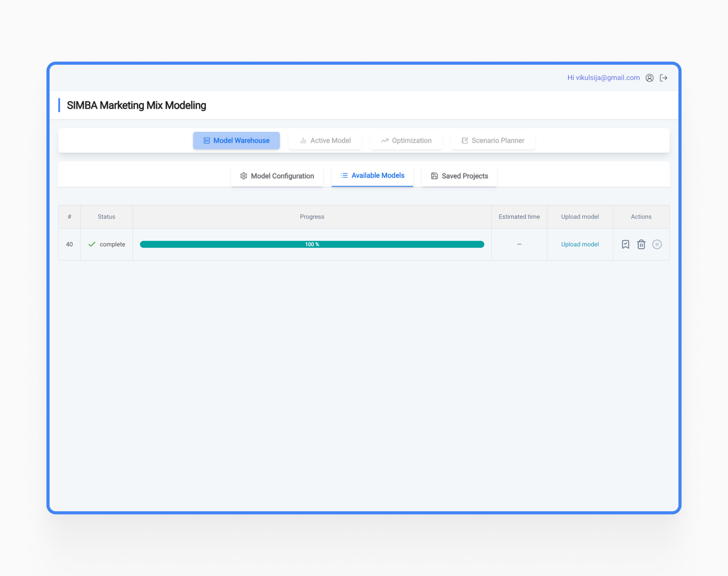Click the Status column header
The height and width of the screenshot is (576, 728).
coord(106,217)
